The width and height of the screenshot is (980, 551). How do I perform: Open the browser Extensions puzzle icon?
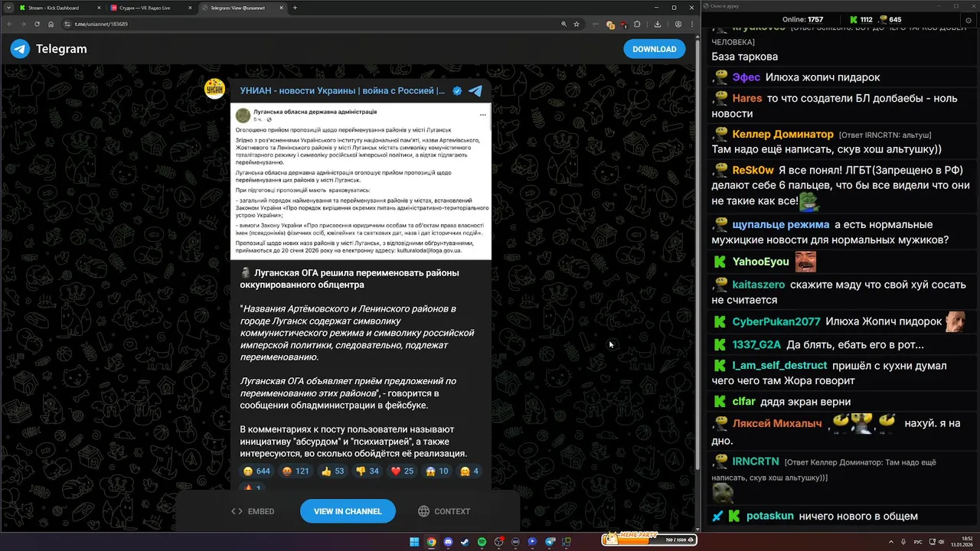coord(637,24)
